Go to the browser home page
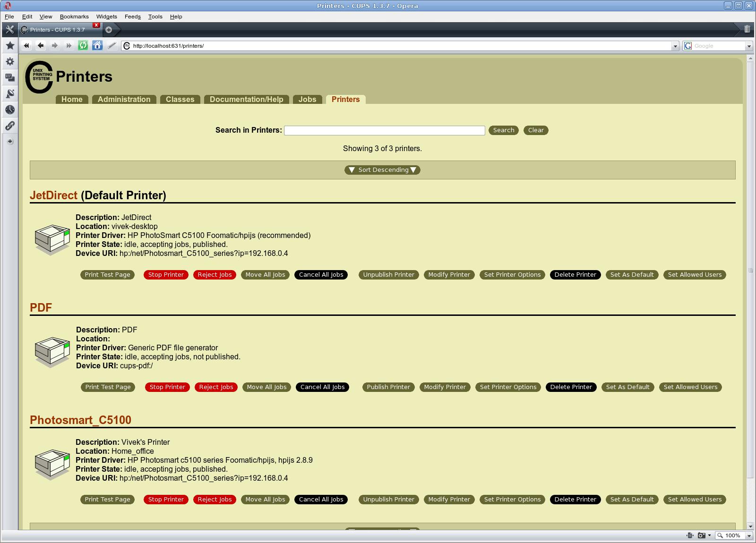The height and width of the screenshot is (543, 756). (x=97, y=46)
